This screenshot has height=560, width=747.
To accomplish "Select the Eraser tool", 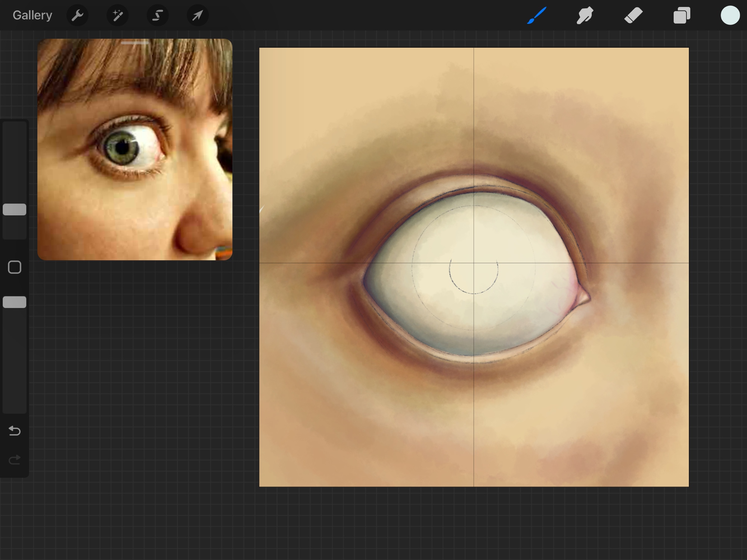I will (633, 15).
